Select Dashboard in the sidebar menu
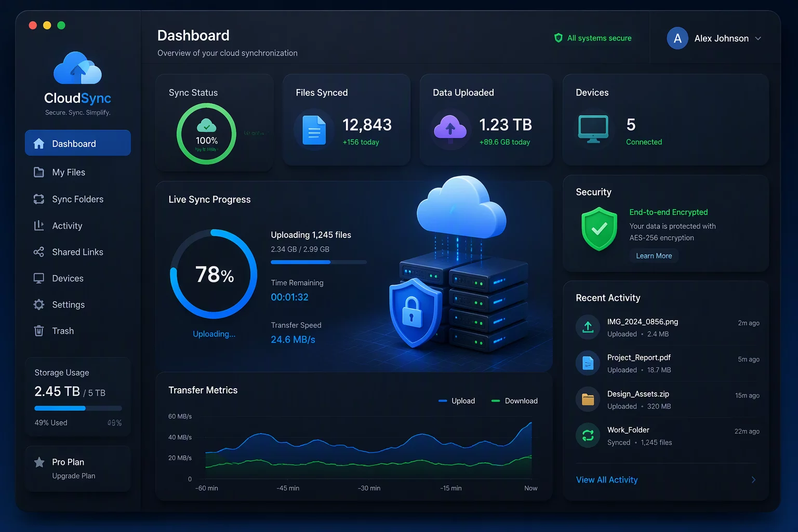This screenshot has width=798, height=532. (78, 143)
